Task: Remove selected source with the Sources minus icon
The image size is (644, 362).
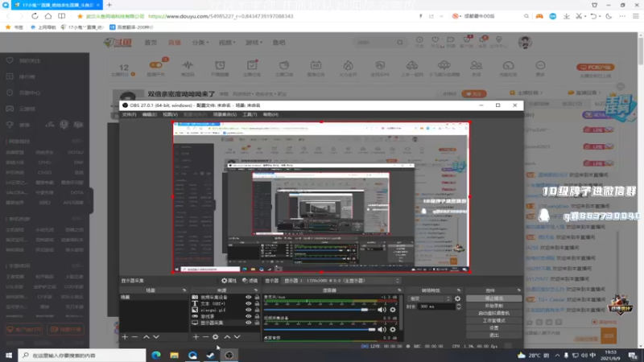Action: pyautogui.click(x=205, y=336)
